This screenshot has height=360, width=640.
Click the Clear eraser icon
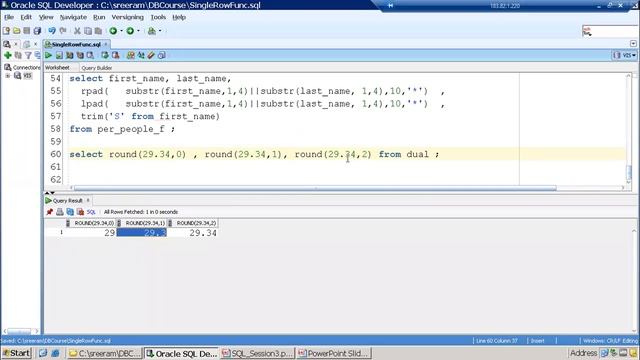pyautogui.click(x=151, y=55)
